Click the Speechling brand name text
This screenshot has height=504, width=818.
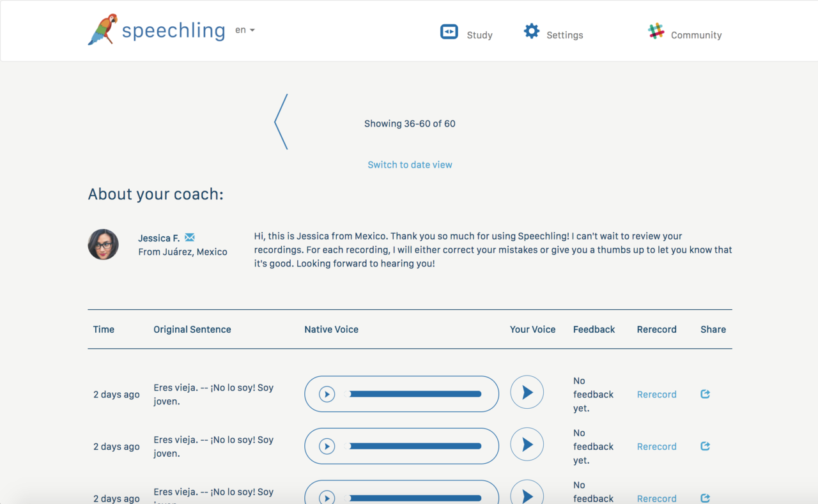coord(173,31)
